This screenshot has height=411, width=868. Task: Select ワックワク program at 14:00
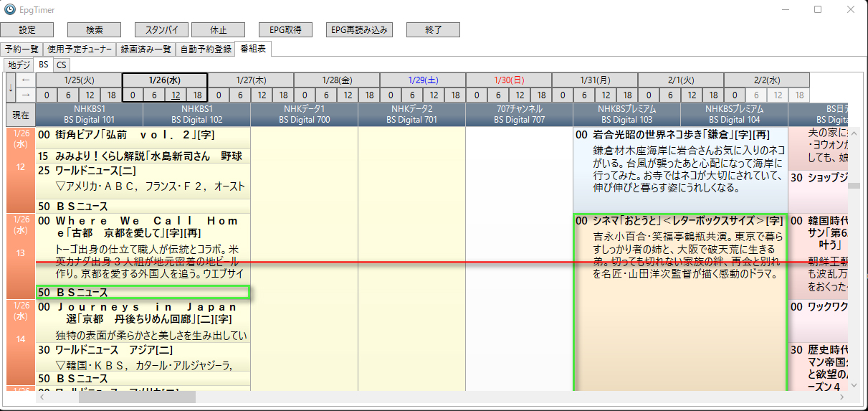coord(819,321)
